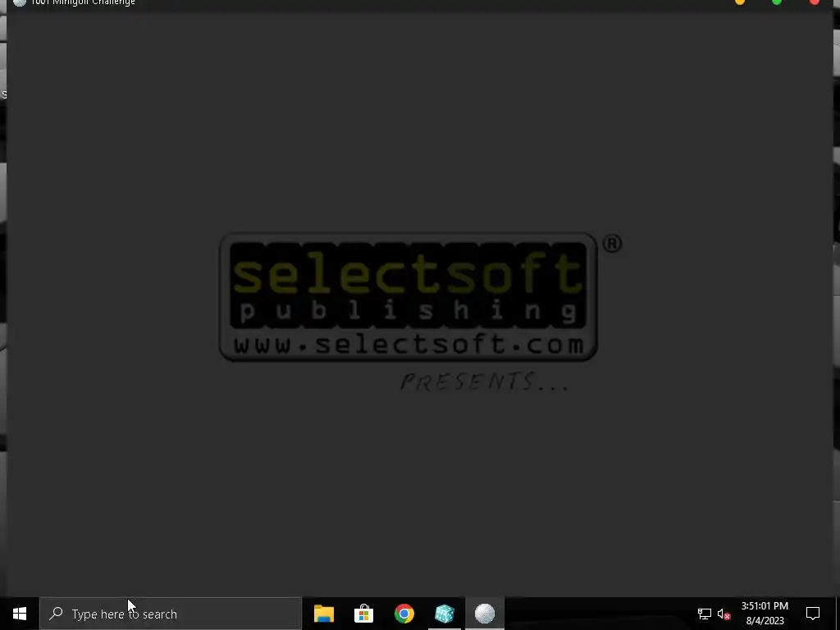
Task: Click the red window close button
Action: [814, 2]
